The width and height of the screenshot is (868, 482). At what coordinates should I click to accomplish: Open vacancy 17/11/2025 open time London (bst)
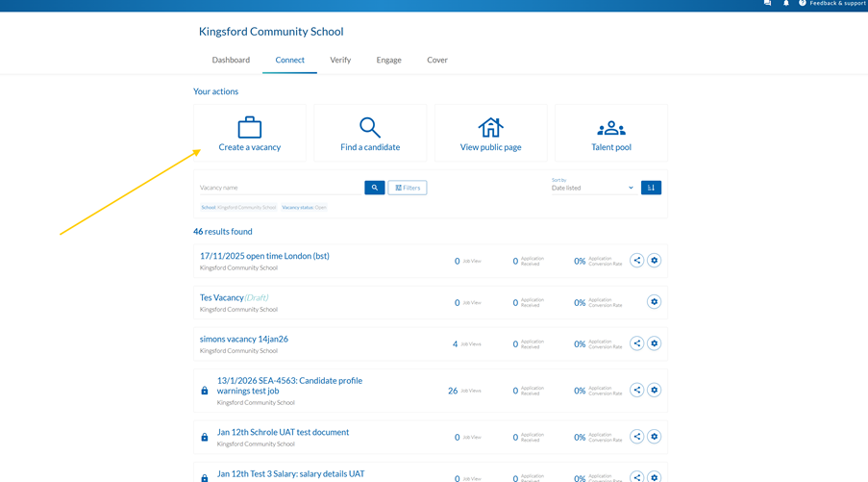coord(264,256)
